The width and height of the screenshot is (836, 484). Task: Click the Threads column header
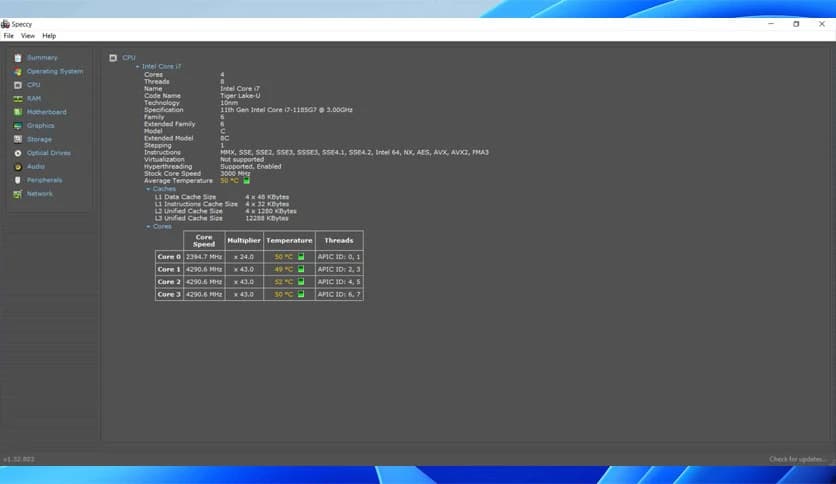pos(339,240)
